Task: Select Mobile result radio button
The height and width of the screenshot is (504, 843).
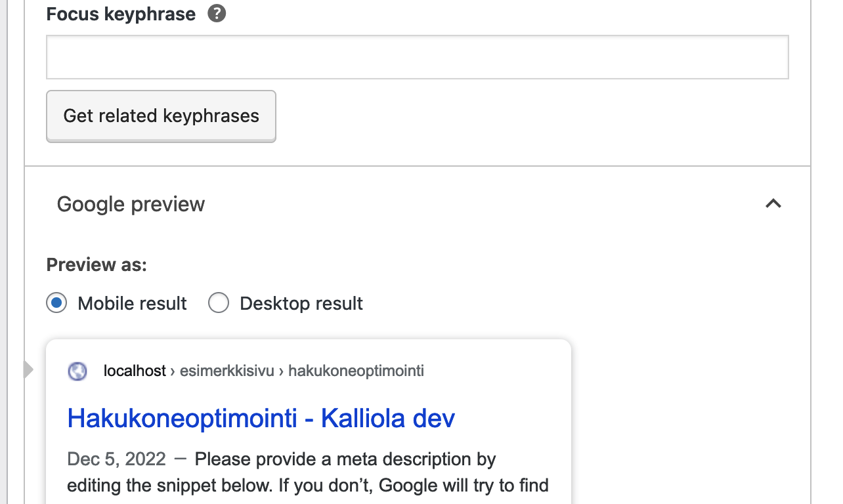Action: click(56, 303)
